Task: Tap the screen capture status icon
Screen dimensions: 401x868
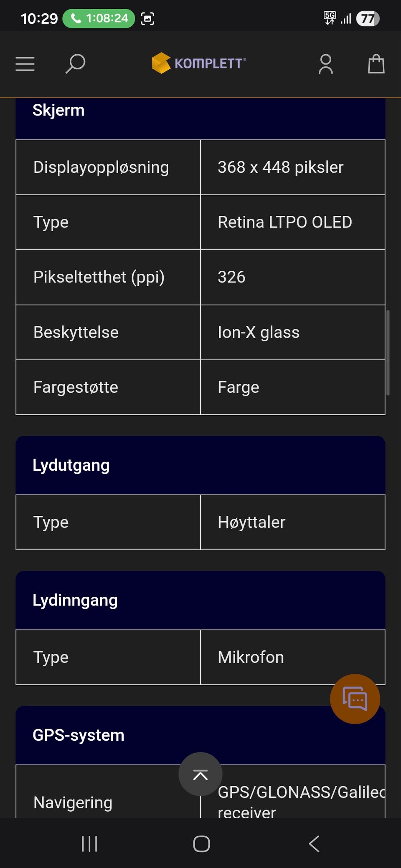Action: pyautogui.click(x=147, y=18)
